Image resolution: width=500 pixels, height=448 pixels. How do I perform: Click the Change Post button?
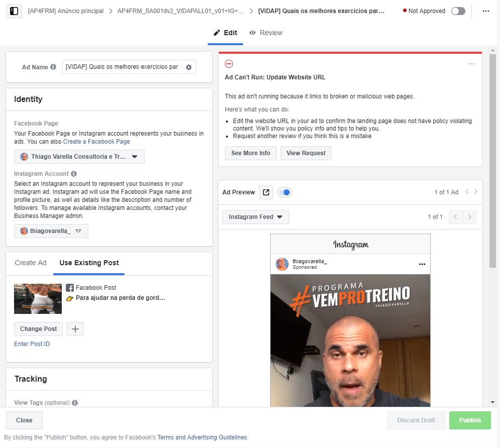point(38,329)
